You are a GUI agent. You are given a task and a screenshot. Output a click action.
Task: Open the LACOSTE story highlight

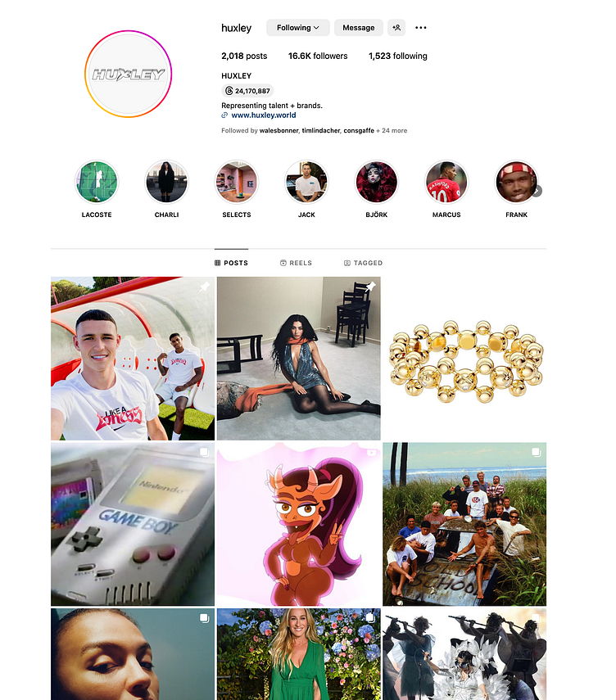(97, 182)
